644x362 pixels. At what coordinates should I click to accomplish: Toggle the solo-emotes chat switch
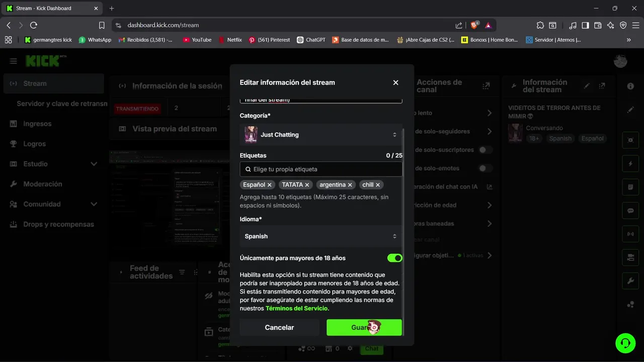pyautogui.click(x=486, y=168)
